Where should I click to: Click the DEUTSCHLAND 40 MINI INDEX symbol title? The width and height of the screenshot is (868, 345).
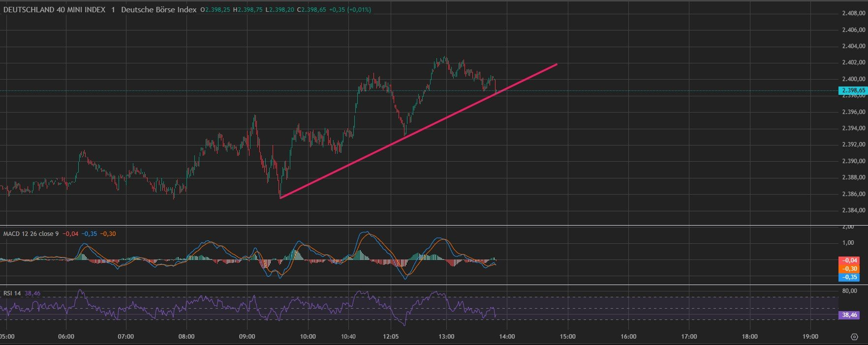point(54,10)
